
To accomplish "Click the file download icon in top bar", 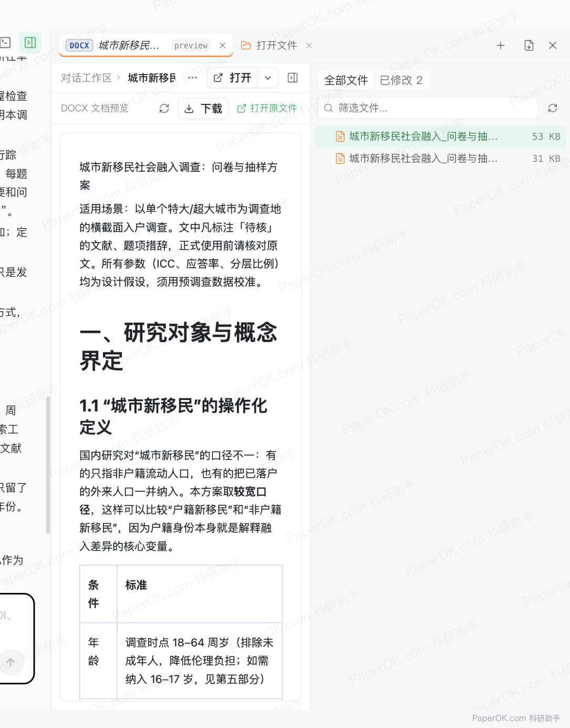I will tap(529, 45).
